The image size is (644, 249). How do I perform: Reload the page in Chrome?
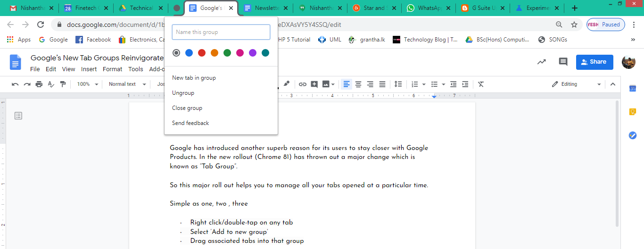41,25
